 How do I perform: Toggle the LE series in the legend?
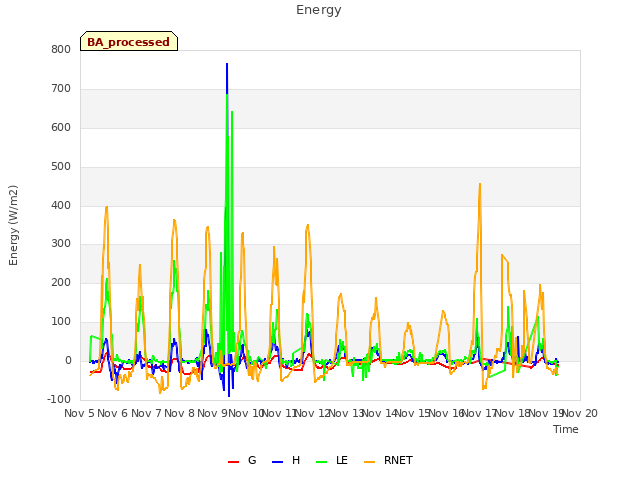point(332,460)
